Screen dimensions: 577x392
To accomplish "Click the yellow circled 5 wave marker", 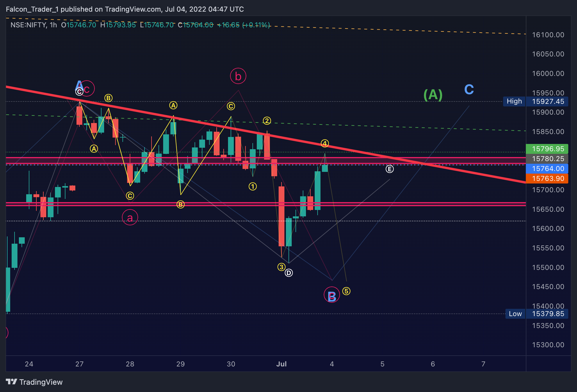I will point(346,291).
